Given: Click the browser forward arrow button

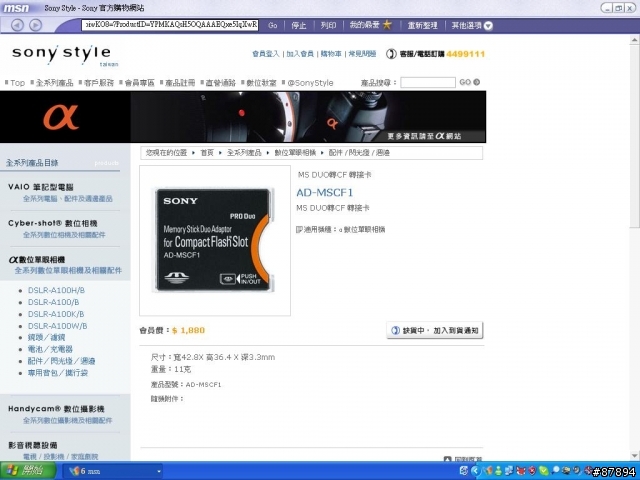Looking at the screenshot, I should click(x=36, y=25).
